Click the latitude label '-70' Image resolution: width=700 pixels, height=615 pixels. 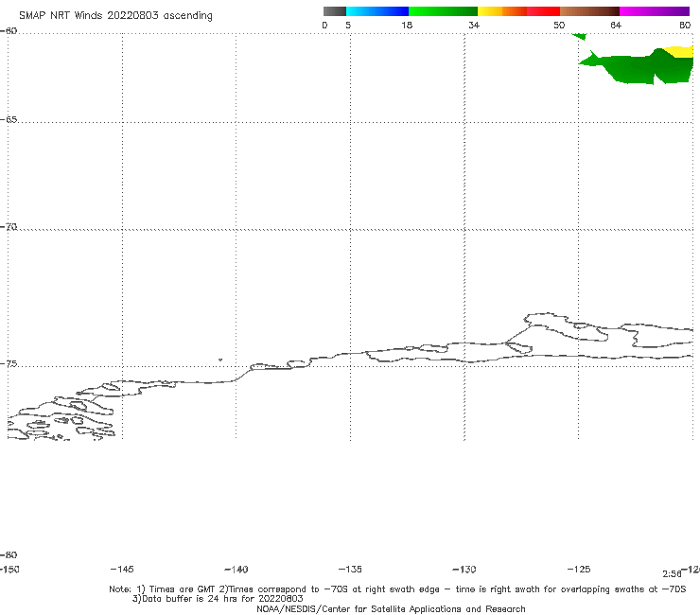[x=9, y=227]
